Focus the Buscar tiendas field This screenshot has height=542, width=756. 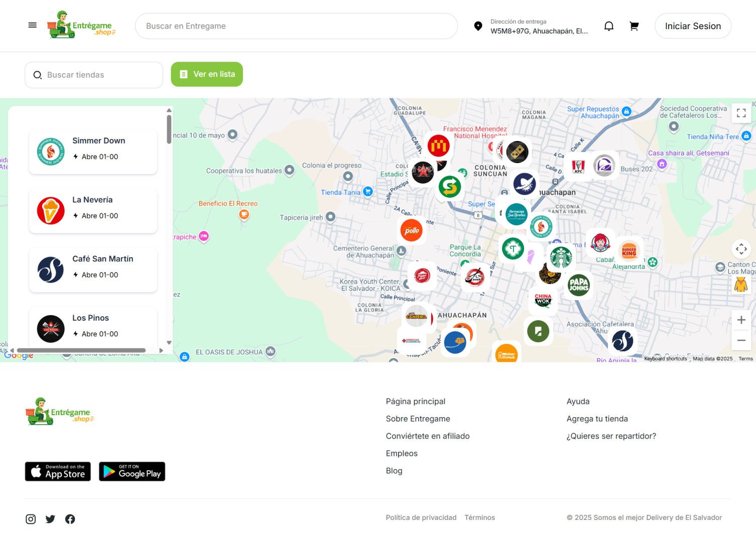[94, 75]
